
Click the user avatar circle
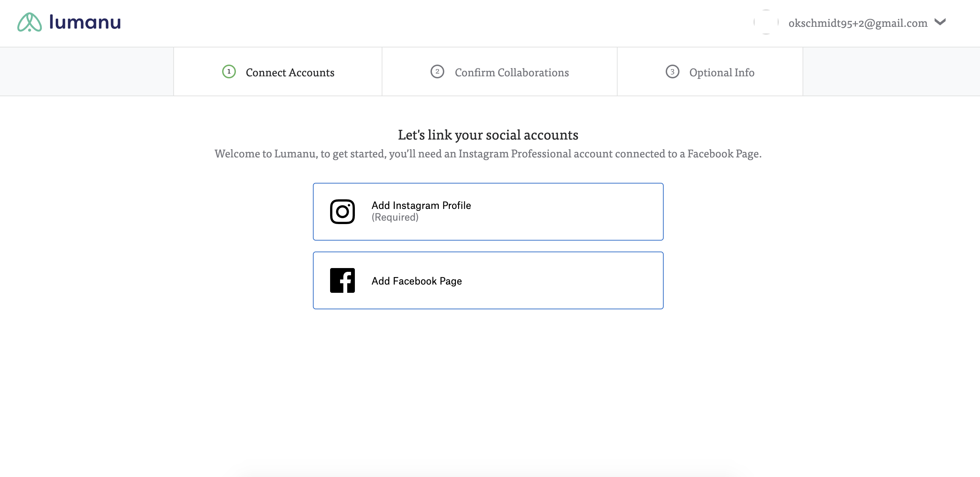click(766, 22)
